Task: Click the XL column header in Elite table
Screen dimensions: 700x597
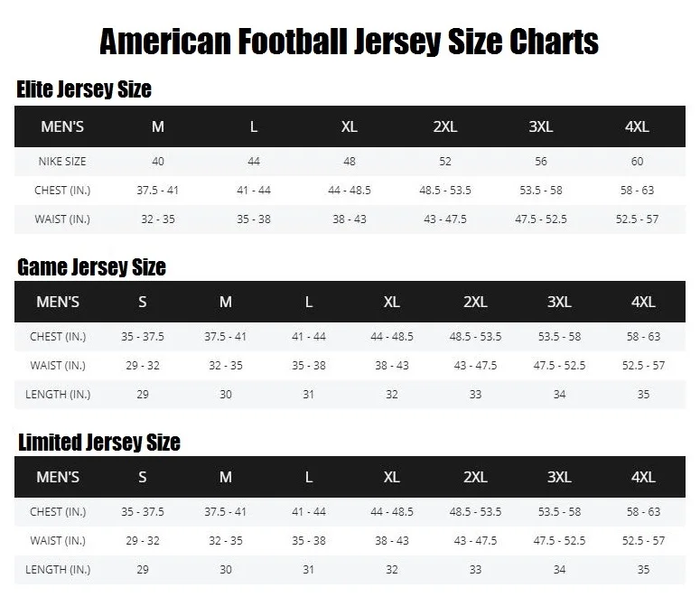Action: click(x=350, y=126)
